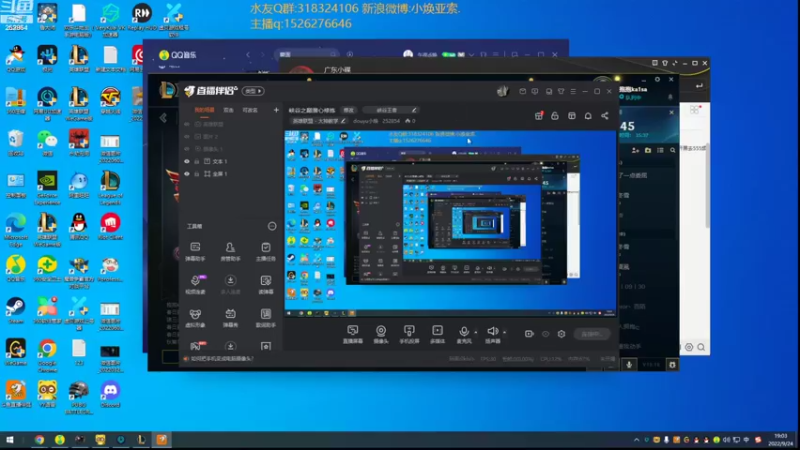This screenshot has height=450, width=800.
Task: Open stream settings gear beside start button
Action: [x=561, y=334]
